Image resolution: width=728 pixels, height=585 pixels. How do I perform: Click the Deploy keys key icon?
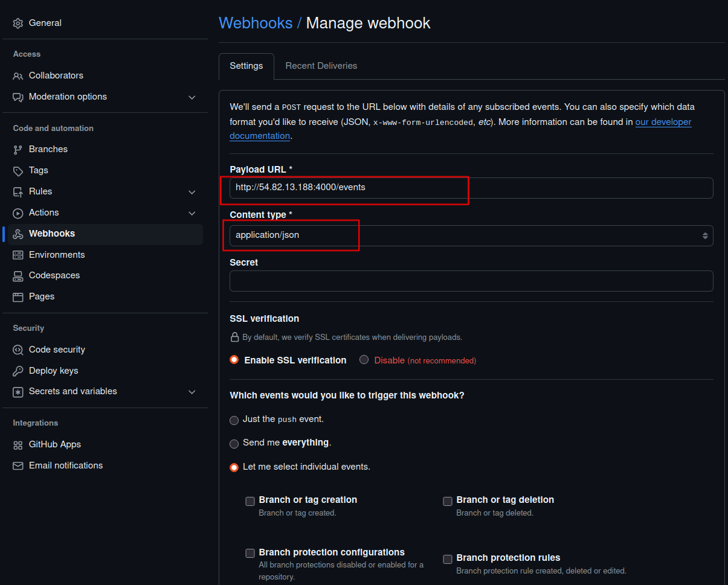[x=18, y=371]
